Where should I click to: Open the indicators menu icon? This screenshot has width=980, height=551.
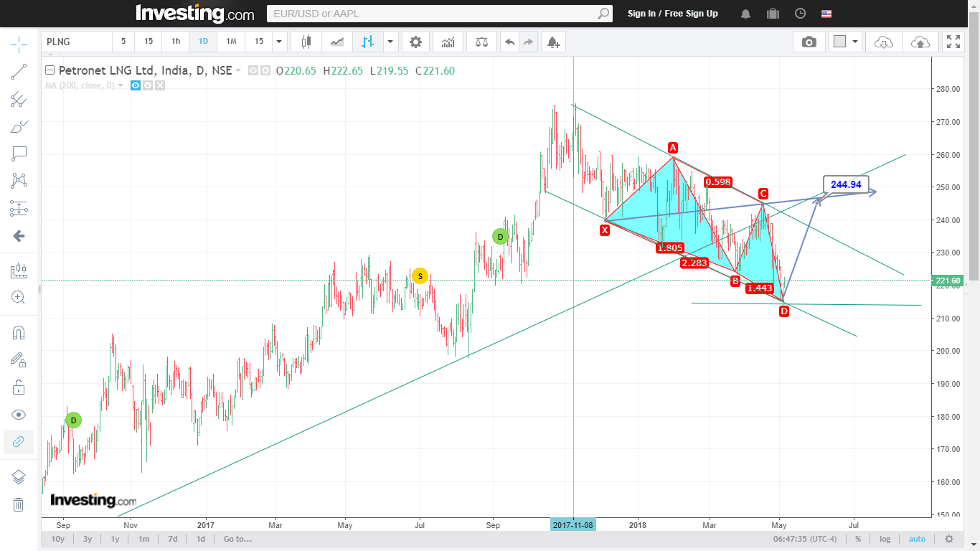tap(448, 42)
